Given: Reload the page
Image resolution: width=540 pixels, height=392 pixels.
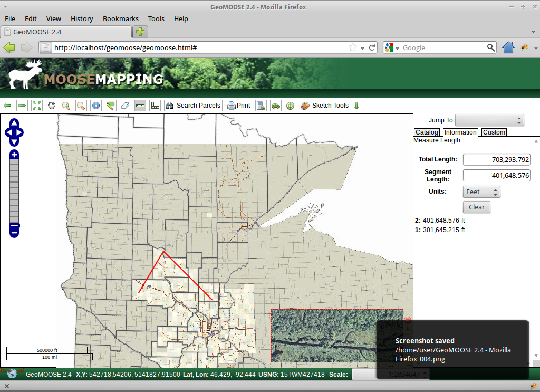Looking at the screenshot, I should coord(372,47).
